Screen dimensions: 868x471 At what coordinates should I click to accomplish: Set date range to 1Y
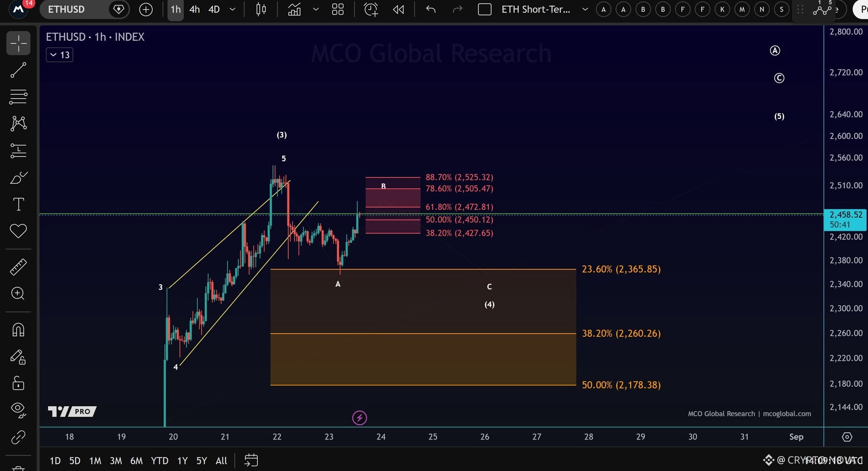[182, 461]
